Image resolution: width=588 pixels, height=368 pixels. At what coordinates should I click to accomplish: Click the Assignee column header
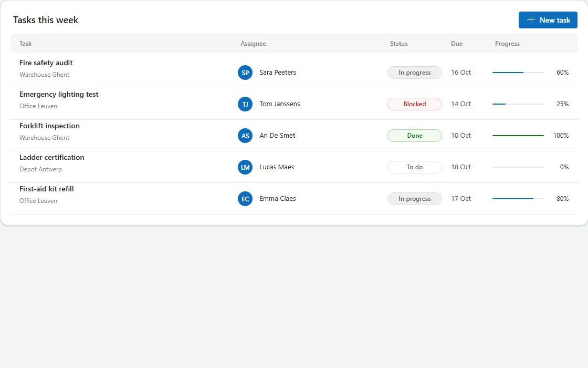253,44
